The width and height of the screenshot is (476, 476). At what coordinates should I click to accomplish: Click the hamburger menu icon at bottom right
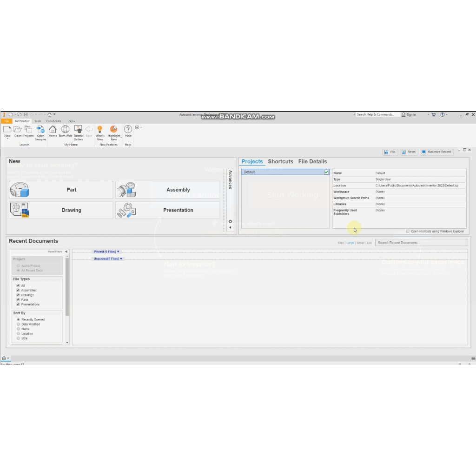[x=473, y=358]
